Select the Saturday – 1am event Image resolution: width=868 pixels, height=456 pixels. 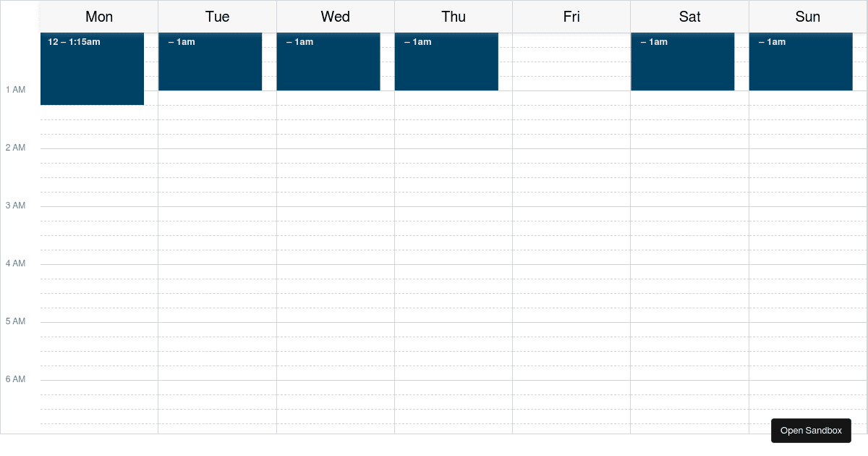(683, 61)
